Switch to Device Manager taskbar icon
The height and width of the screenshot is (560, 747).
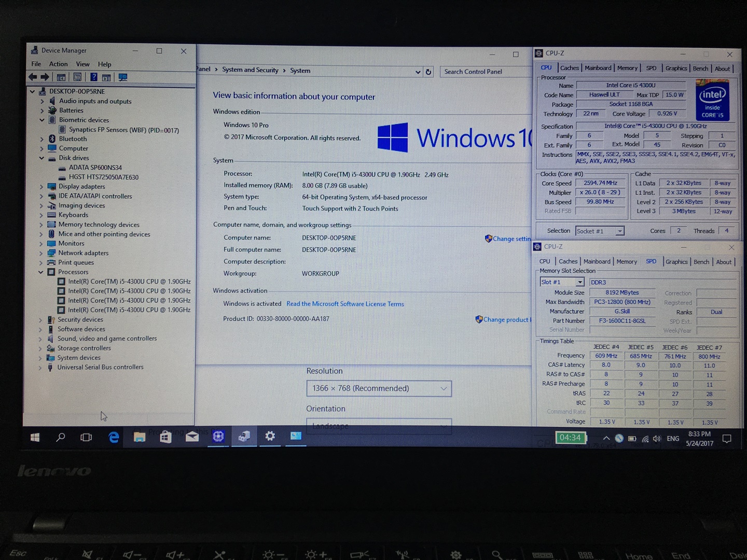point(244,437)
